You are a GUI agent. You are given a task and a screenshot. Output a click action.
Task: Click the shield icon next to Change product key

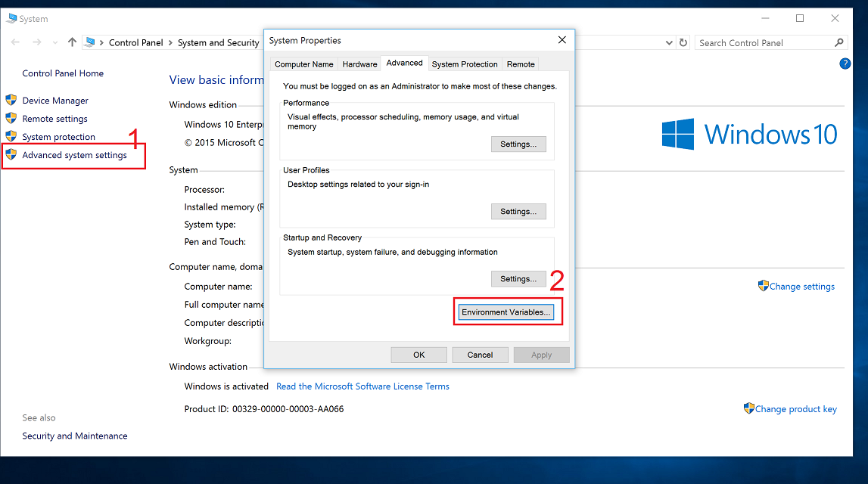point(749,408)
